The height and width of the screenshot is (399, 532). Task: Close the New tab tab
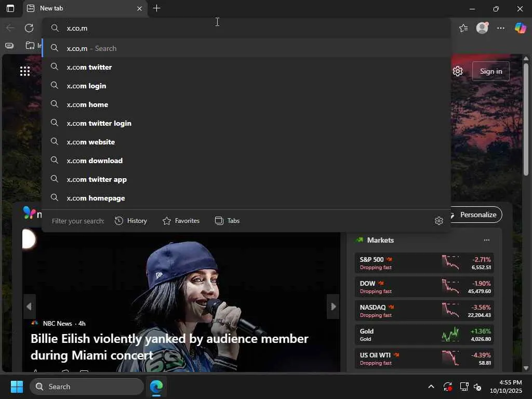[x=139, y=8]
